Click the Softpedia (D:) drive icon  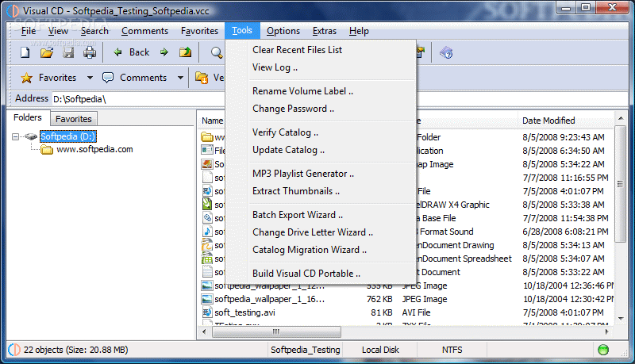point(31,136)
